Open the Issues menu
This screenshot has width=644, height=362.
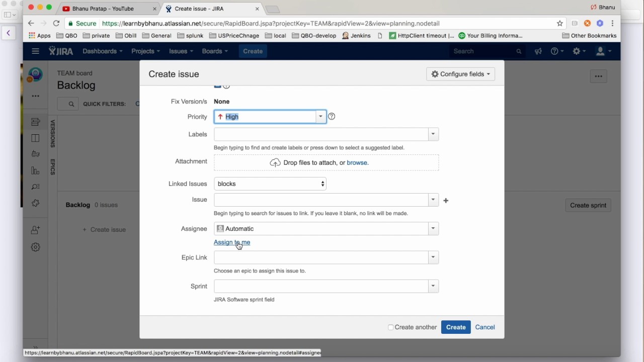pyautogui.click(x=181, y=51)
